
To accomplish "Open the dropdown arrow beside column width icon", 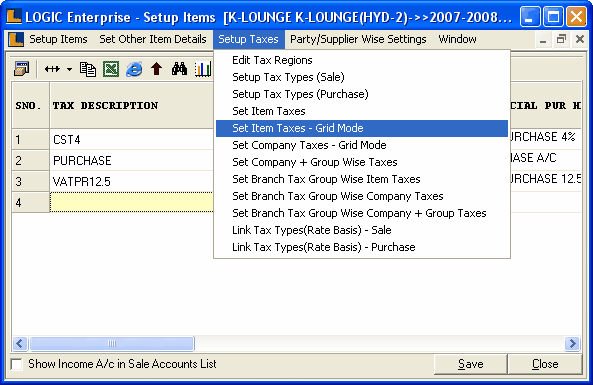I will coord(69,69).
